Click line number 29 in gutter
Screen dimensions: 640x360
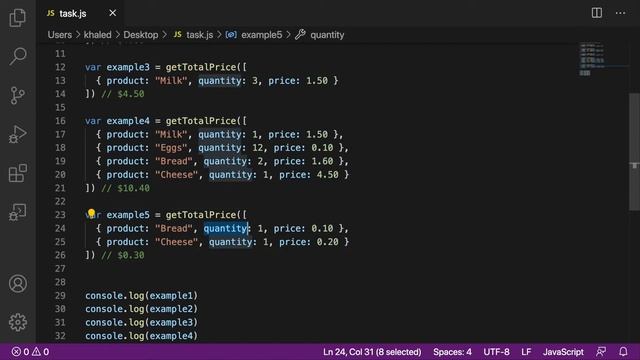(x=60, y=296)
